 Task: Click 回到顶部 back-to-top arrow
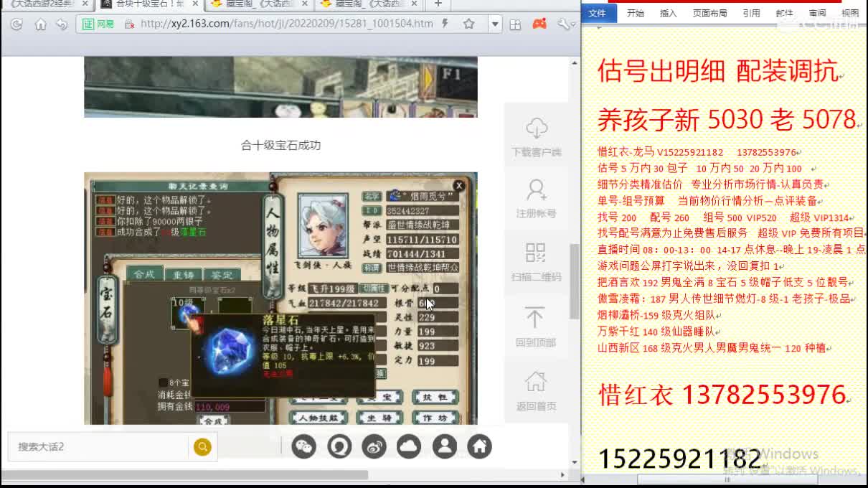pyautogui.click(x=535, y=318)
